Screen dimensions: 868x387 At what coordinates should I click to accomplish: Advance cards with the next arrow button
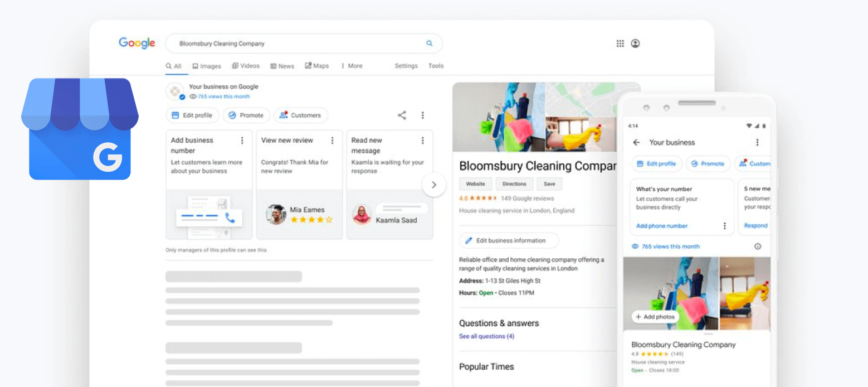[434, 185]
